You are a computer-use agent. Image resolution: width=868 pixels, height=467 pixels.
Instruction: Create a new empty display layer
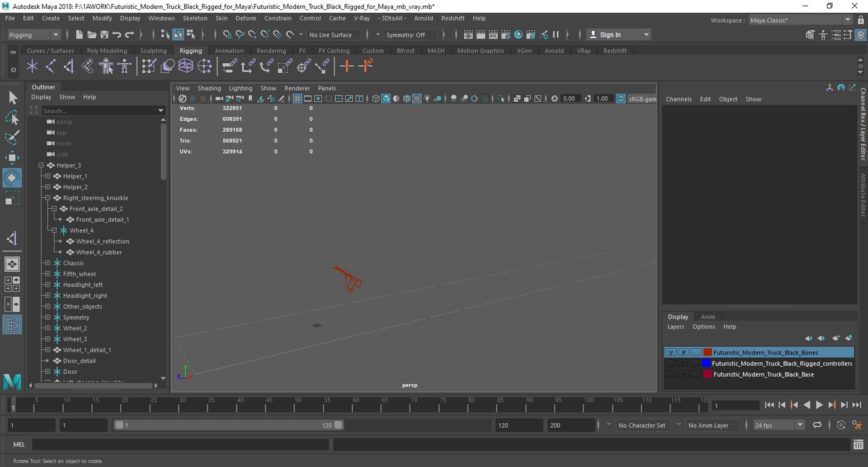836,338
